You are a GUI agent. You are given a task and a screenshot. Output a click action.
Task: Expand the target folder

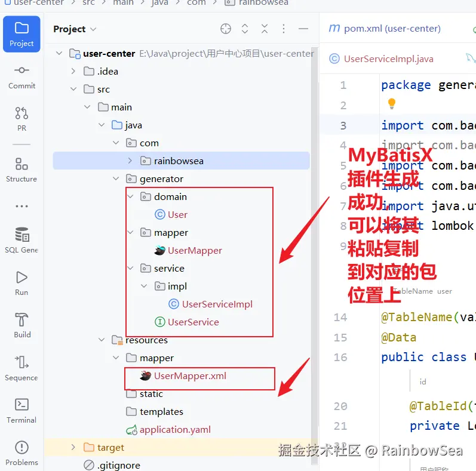(x=73, y=447)
